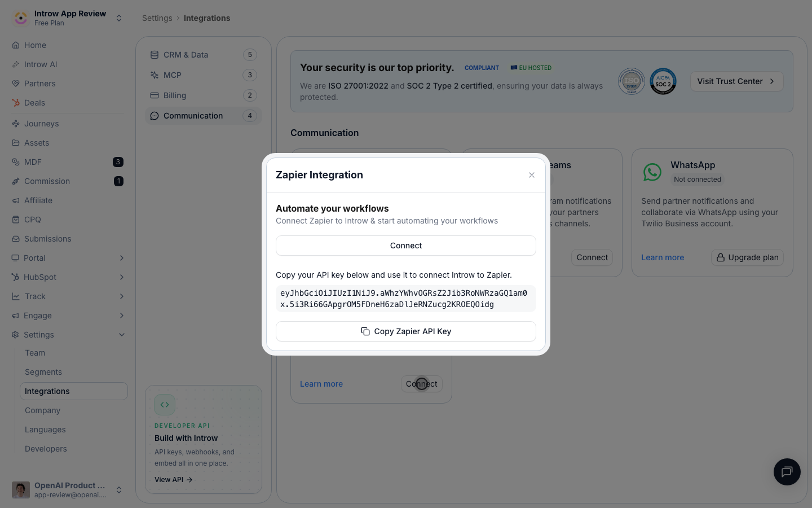Click the CPQ icon
Image resolution: width=812 pixels, height=508 pixels.
[x=16, y=220]
